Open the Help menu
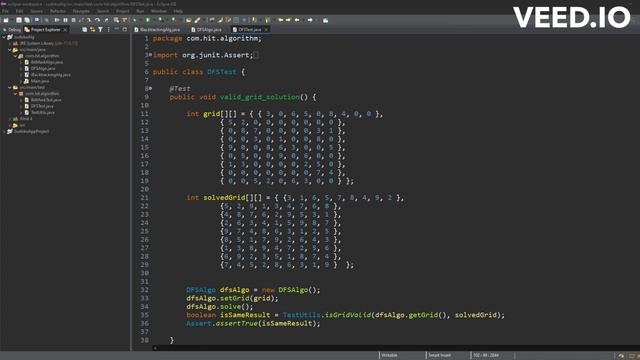640x360 pixels. pos(178,11)
